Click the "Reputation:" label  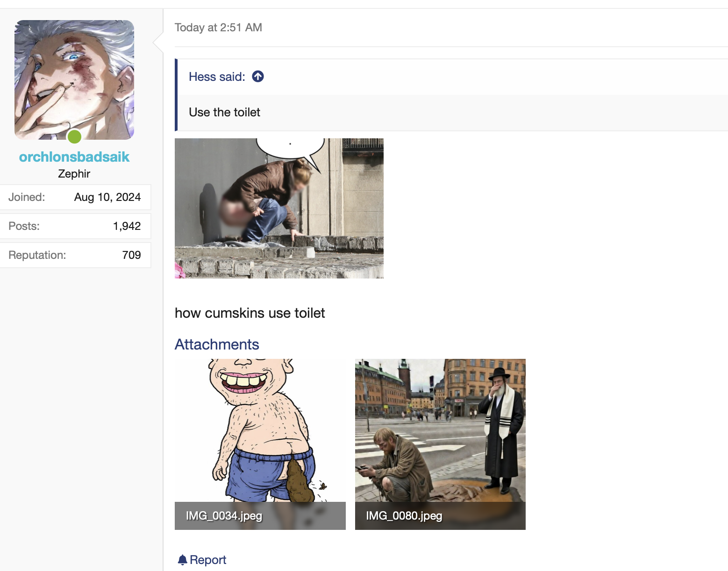[37, 255]
